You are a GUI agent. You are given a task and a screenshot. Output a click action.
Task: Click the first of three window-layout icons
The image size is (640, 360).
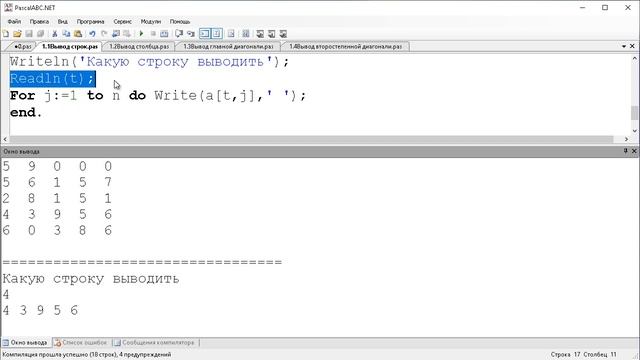click(260, 34)
